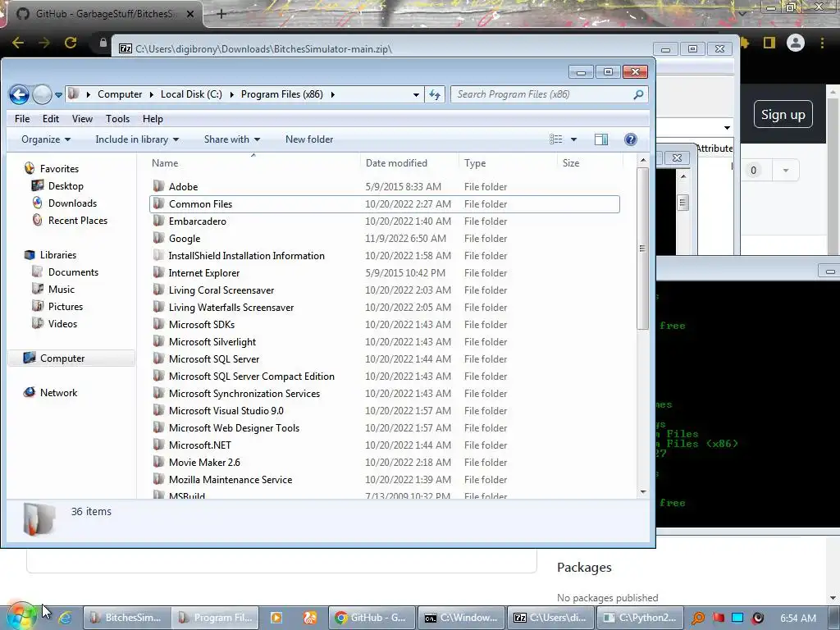Select the Internet Explorer folder
Viewport: 840px width, 630px height.
click(x=204, y=272)
